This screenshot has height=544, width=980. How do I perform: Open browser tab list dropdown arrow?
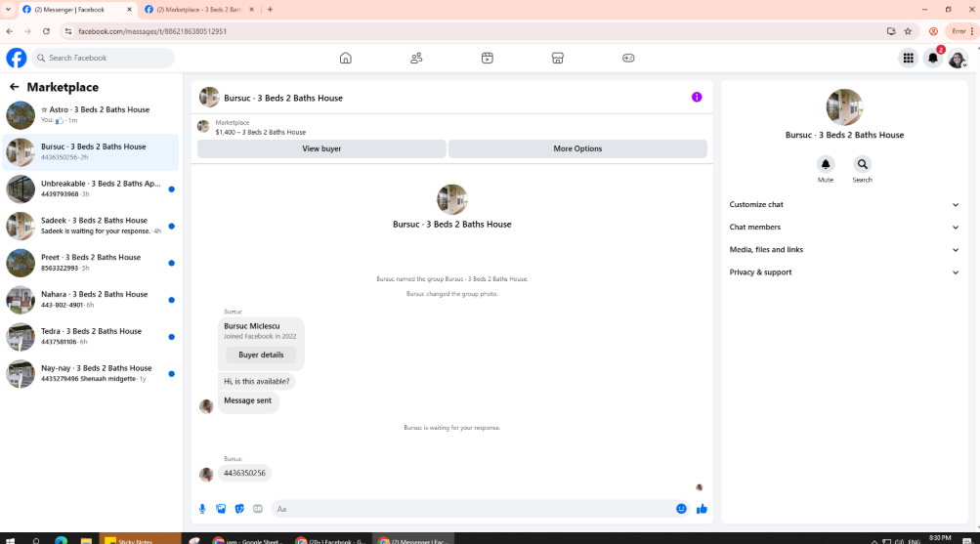pos(8,10)
